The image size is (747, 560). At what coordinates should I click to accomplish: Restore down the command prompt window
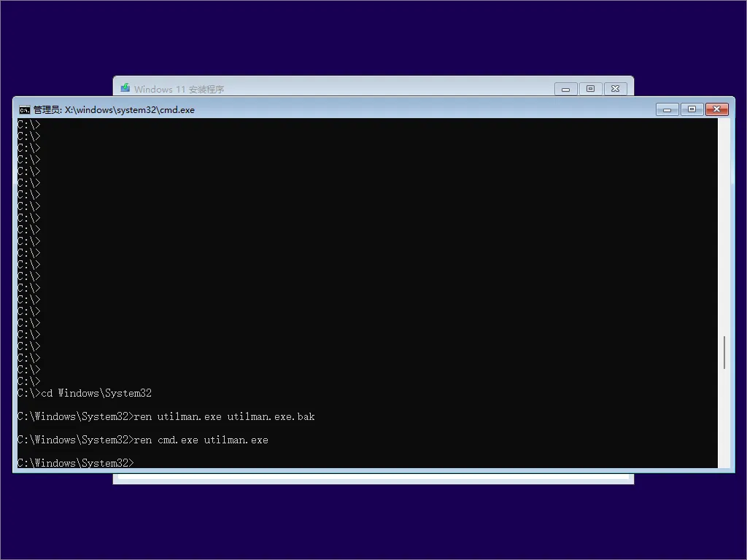point(691,109)
